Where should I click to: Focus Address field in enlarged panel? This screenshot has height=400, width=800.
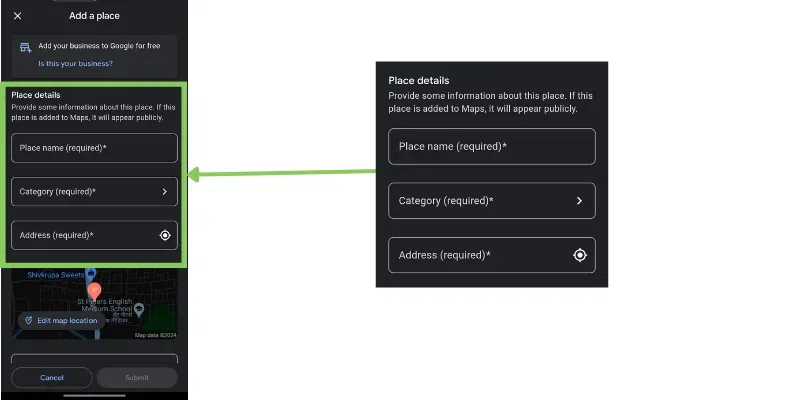pyautogui.click(x=480, y=255)
